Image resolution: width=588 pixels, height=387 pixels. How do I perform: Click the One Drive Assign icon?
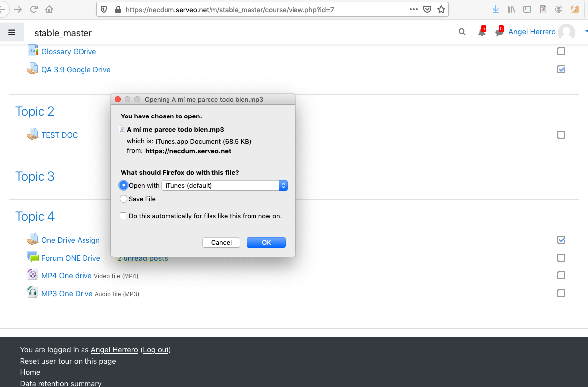[33, 239]
